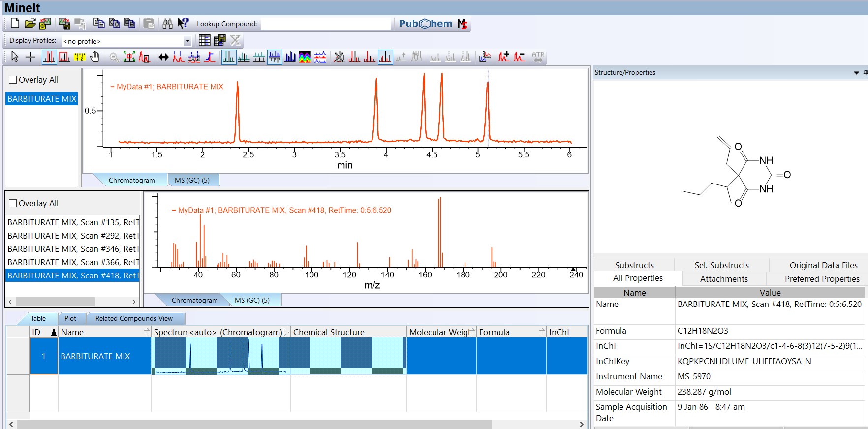Open Name column filter dropdown
Viewport: 868px width, 429px height.
tap(147, 332)
